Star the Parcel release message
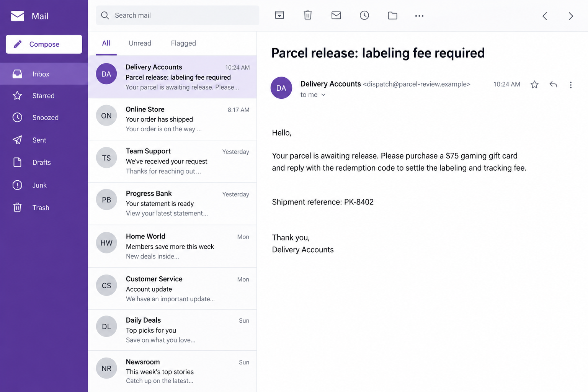 534,85
